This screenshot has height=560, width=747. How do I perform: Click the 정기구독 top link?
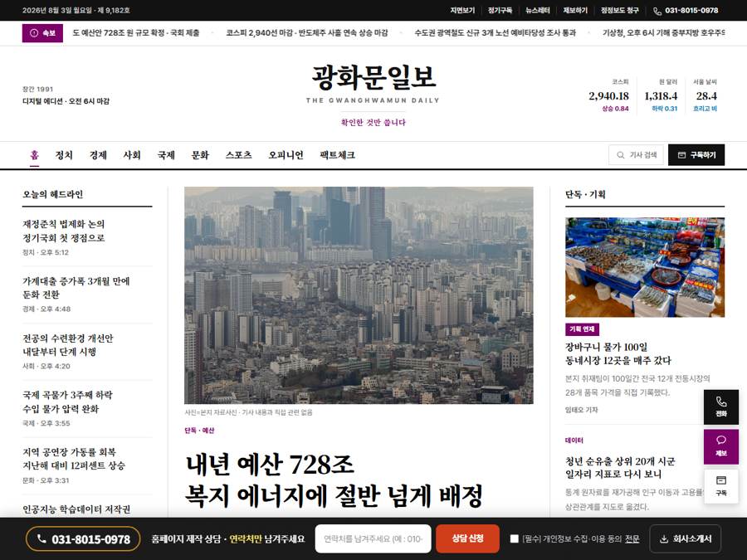coord(500,11)
